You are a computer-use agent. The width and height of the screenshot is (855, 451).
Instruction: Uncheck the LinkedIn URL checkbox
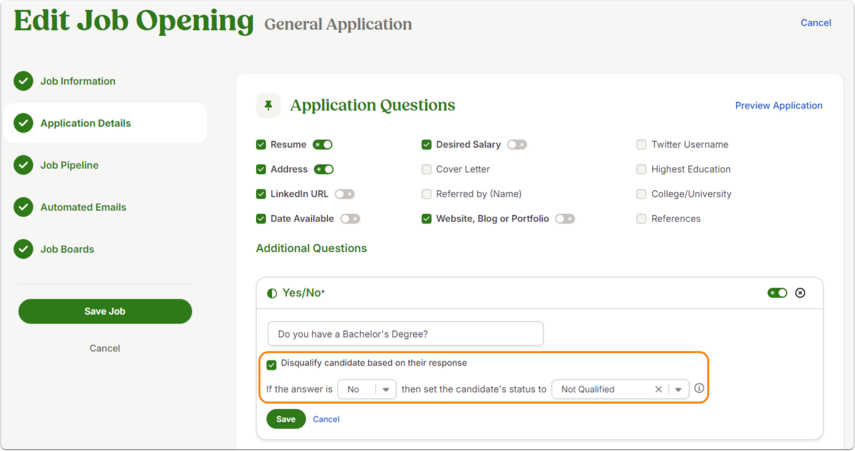pos(261,194)
